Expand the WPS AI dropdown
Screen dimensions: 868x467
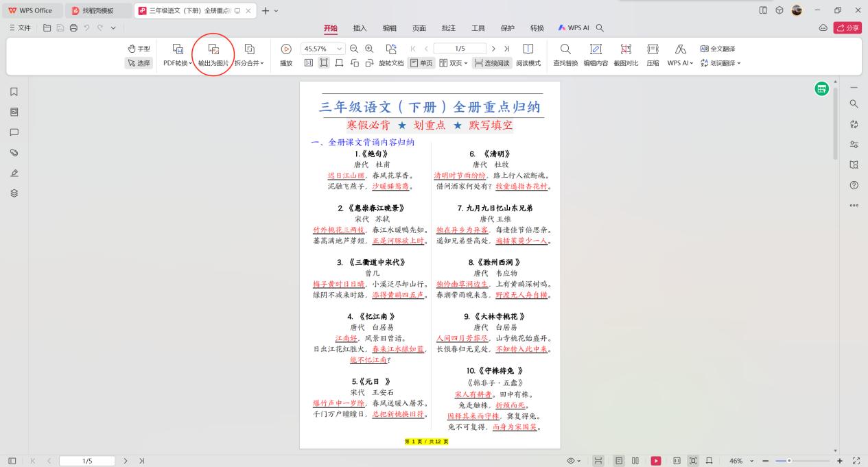(680, 62)
